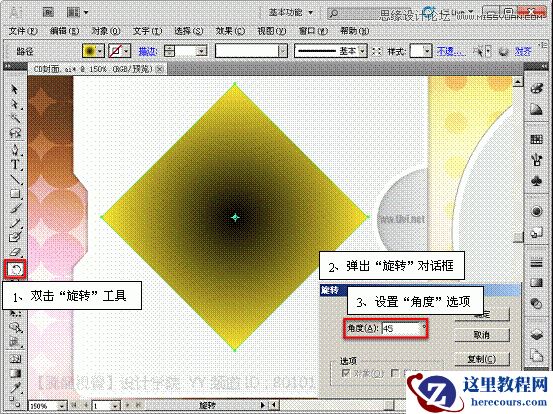Screen dimensions: 553x414
Task: Select the Direct Selection tool
Action: coord(15,104)
